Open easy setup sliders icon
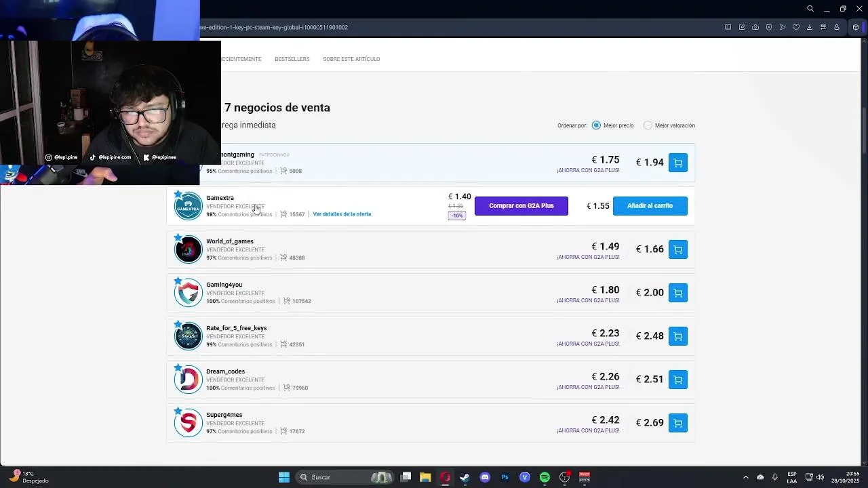This screenshot has height=488, width=868. [823, 27]
